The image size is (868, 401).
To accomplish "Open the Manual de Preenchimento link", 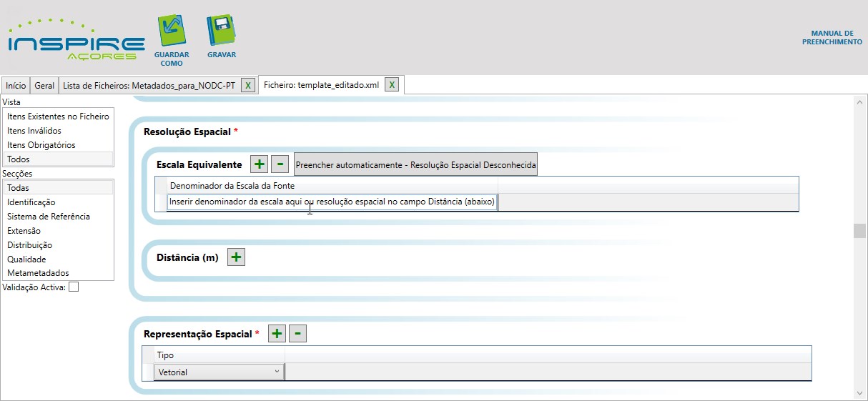I will pos(832,38).
